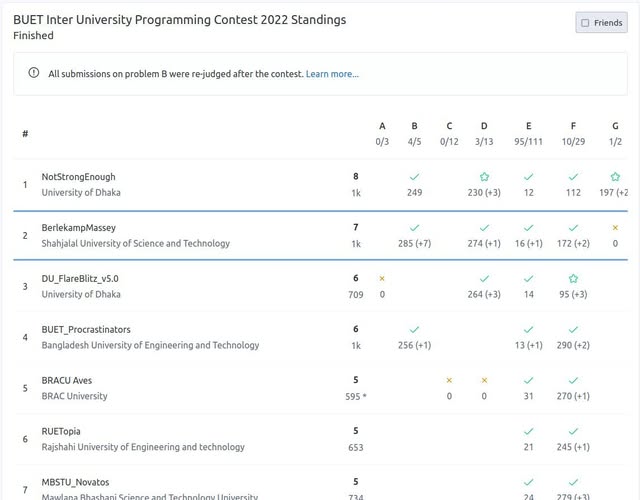Screen dimensions: 640x500
Task: Click the Finished contest status text
Action: click(x=33, y=36)
